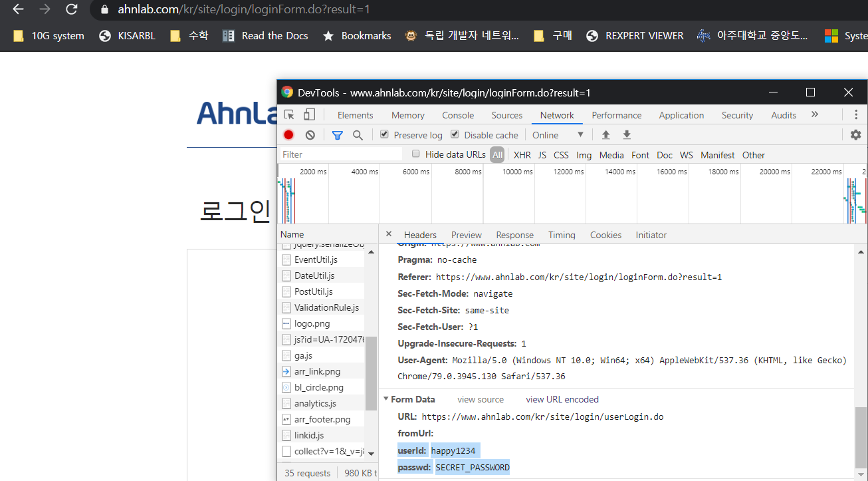Click the browser forward arrow
The width and height of the screenshot is (868, 481).
click(x=45, y=9)
